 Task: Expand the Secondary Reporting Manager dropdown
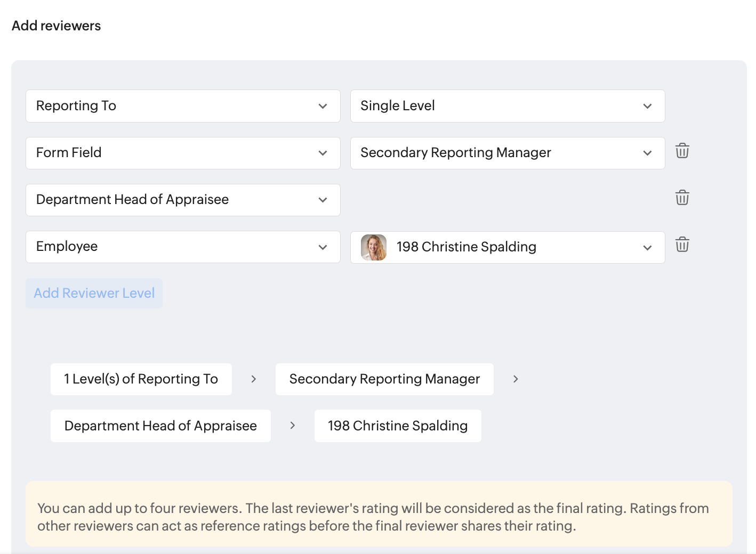pos(507,153)
